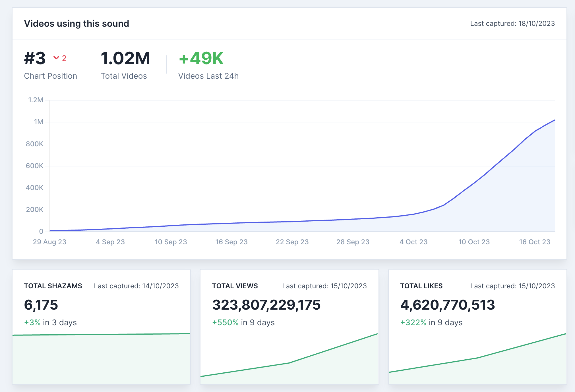Click the 1.02M Total Videos stat
Viewport: 575px width, 392px height.
tap(125, 58)
